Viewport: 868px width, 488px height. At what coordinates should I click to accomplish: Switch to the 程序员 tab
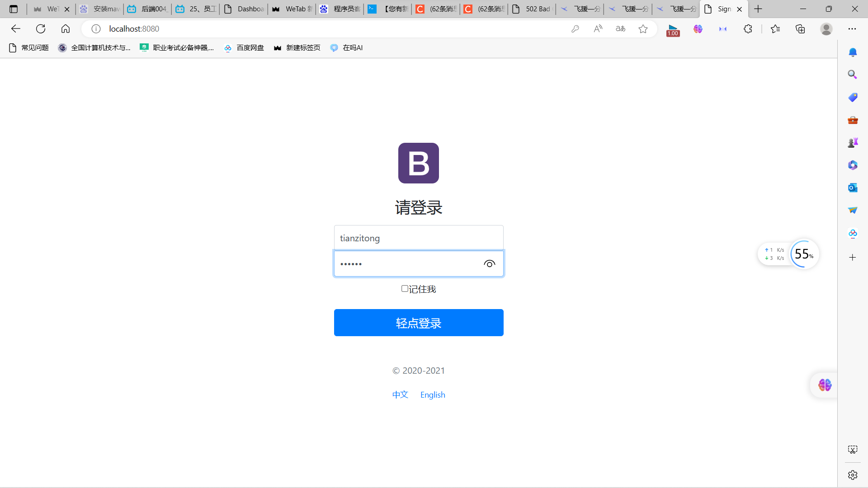point(340,9)
